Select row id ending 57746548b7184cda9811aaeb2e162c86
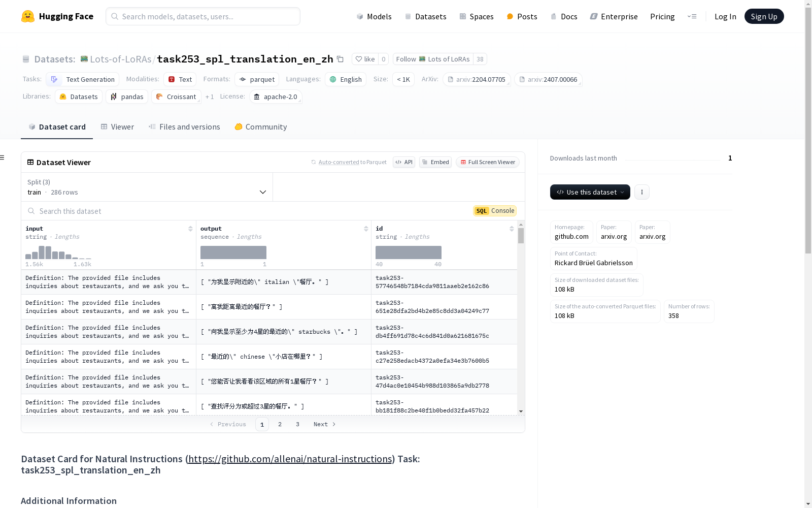The image size is (812, 508). (x=444, y=282)
